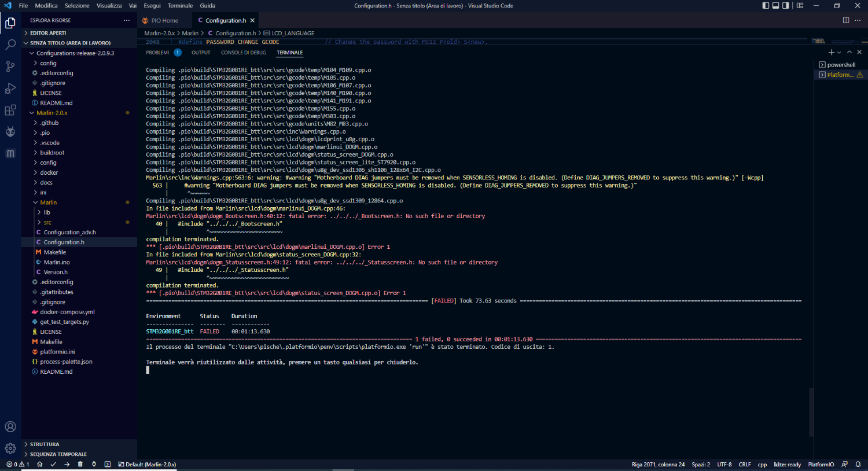Screen dimensions: 868x471
Task: Open the Guida menu
Action: [x=208, y=6]
